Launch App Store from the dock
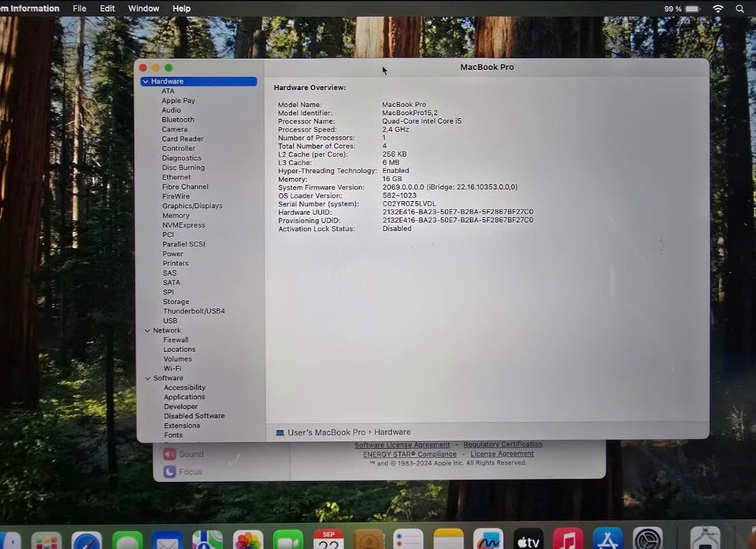This screenshot has width=756, height=549. coord(608,542)
